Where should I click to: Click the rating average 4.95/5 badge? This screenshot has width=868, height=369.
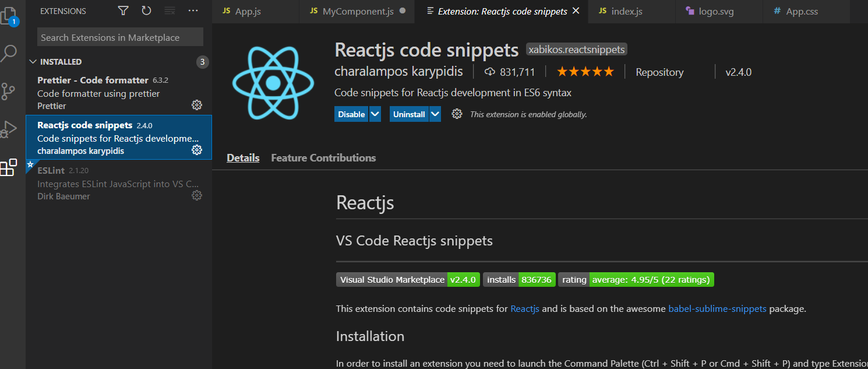tap(636, 280)
